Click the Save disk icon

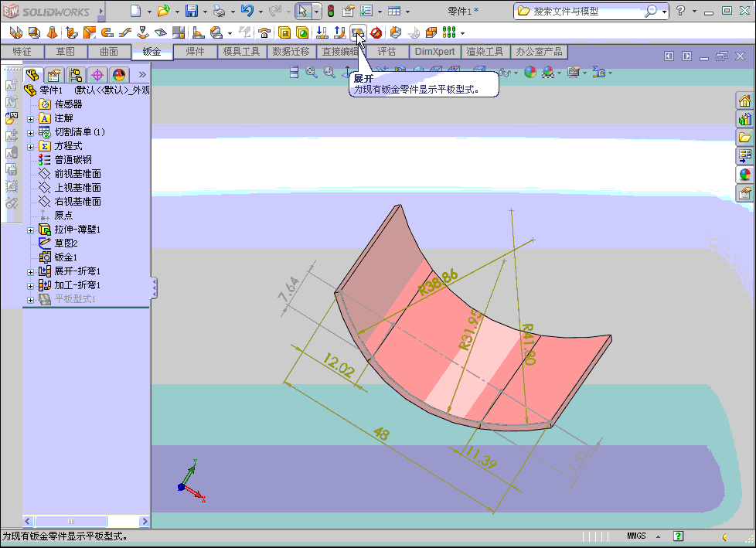[x=192, y=11]
